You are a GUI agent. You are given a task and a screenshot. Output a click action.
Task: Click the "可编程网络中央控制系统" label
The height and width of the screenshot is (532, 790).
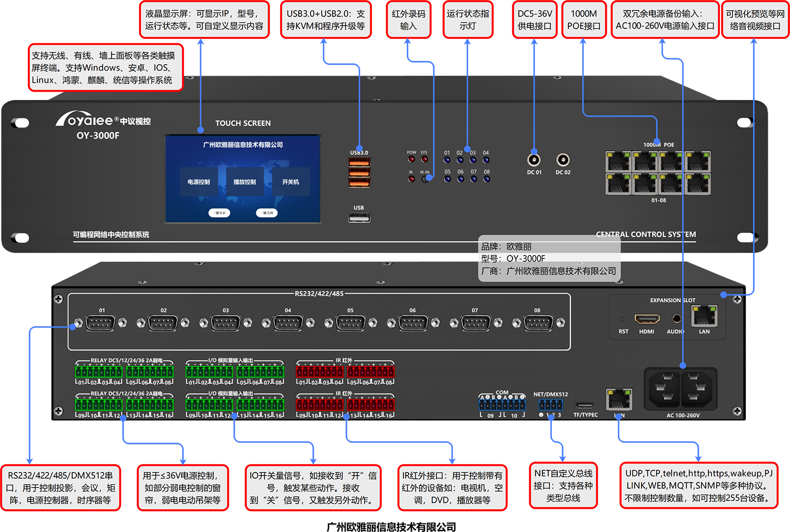click(111, 234)
